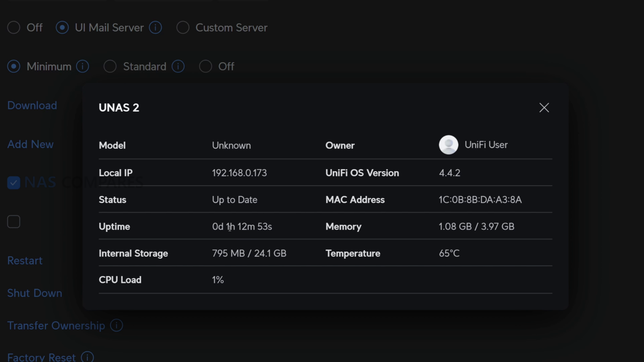Select the UI Mail Server radio option
This screenshot has height=362, width=644.
point(62,28)
